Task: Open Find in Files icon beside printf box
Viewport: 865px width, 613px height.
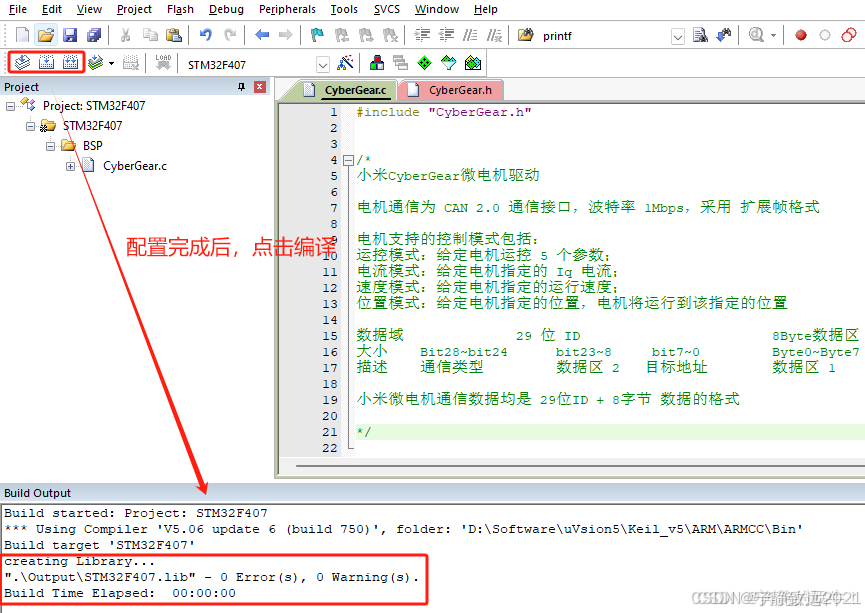Action: pyautogui.click(x=526, y=35)
